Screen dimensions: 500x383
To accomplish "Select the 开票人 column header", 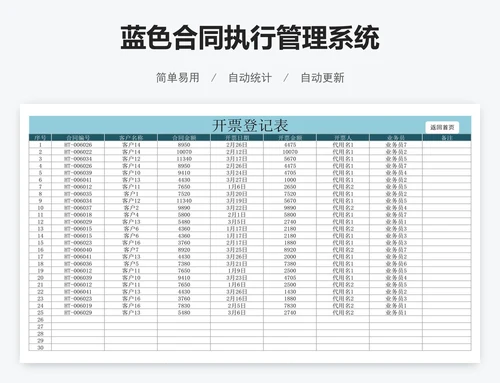I will [343, 138].
